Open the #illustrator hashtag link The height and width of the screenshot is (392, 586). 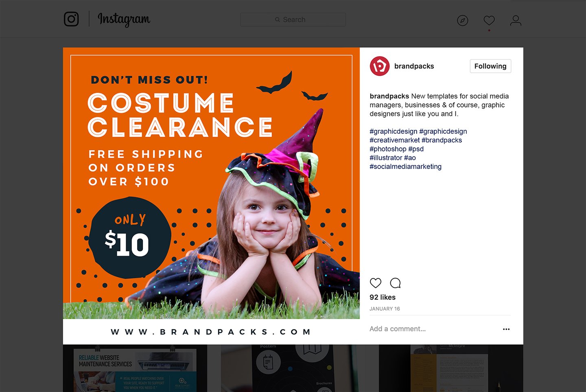386,158
